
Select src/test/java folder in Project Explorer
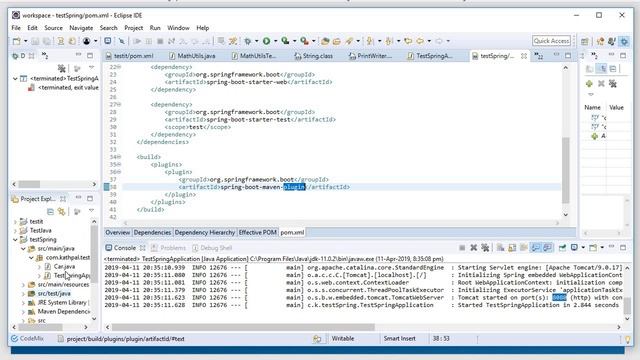click(54, 293)
